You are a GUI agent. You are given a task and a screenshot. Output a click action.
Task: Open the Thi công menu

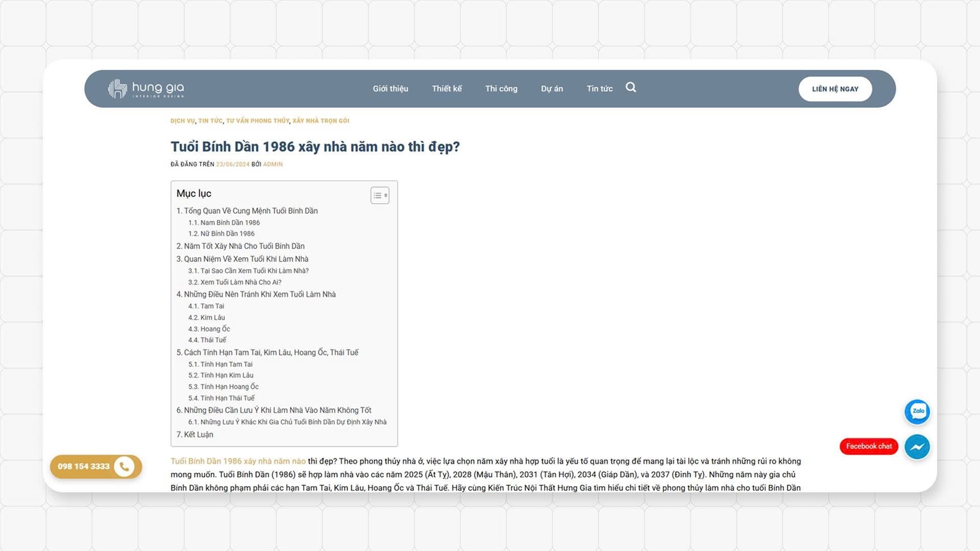(x=501, y=89)
